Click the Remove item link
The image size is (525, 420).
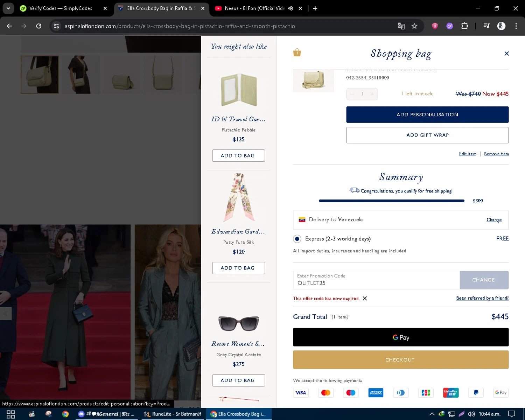(496, 154)
